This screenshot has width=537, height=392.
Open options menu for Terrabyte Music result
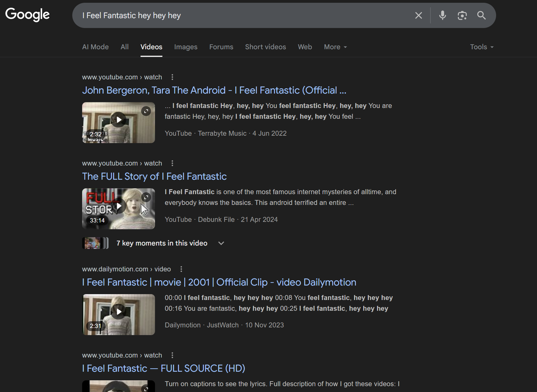point(172,77)
